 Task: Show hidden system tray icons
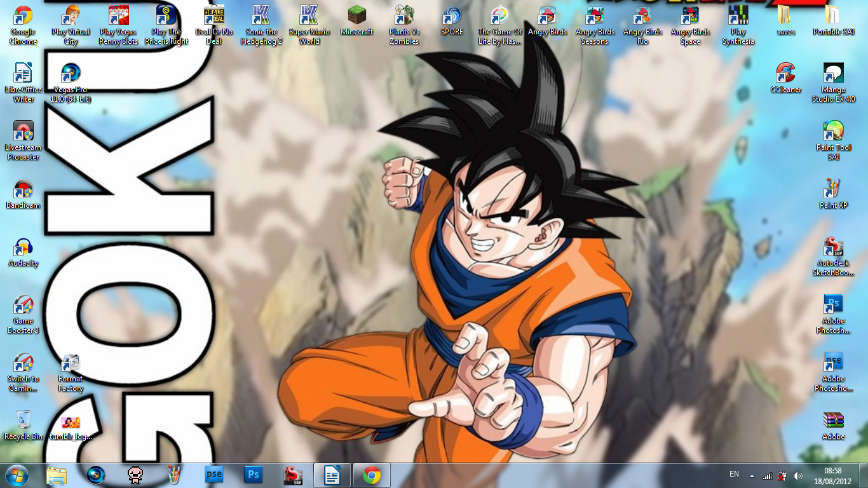752,475
